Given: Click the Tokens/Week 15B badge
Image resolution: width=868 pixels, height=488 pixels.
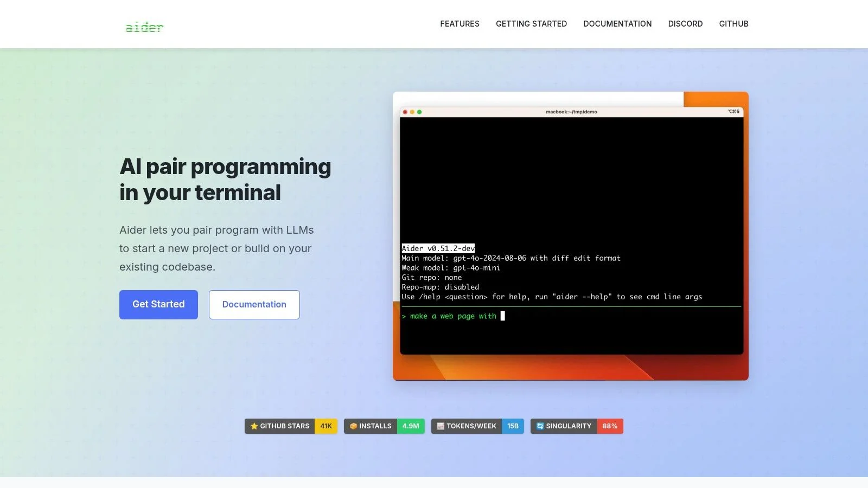Looking at the screenshot, I should click(477, 426).
